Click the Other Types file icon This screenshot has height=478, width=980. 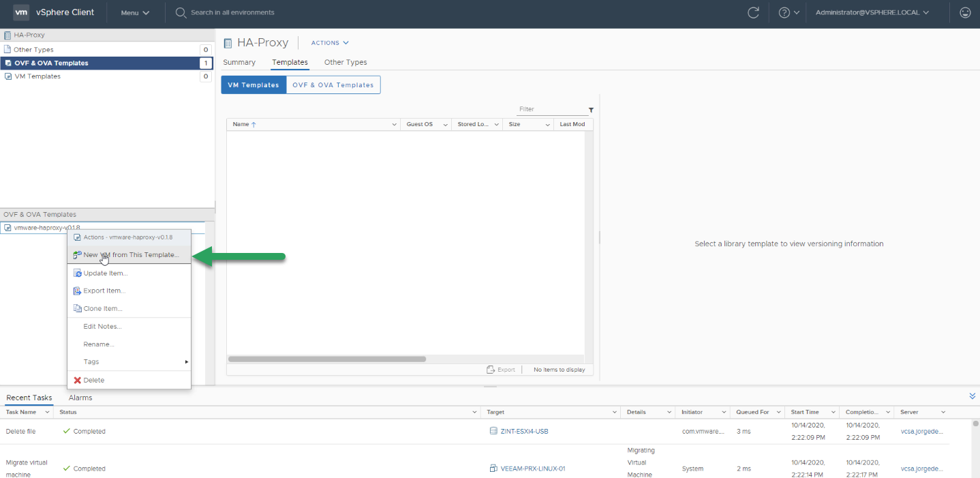tap(7, 49)
